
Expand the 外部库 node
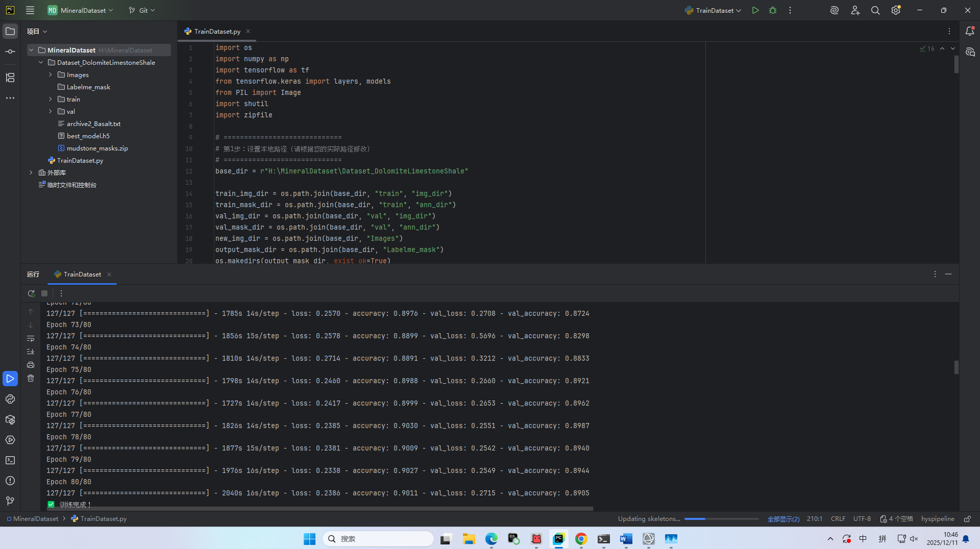point(31,172)
